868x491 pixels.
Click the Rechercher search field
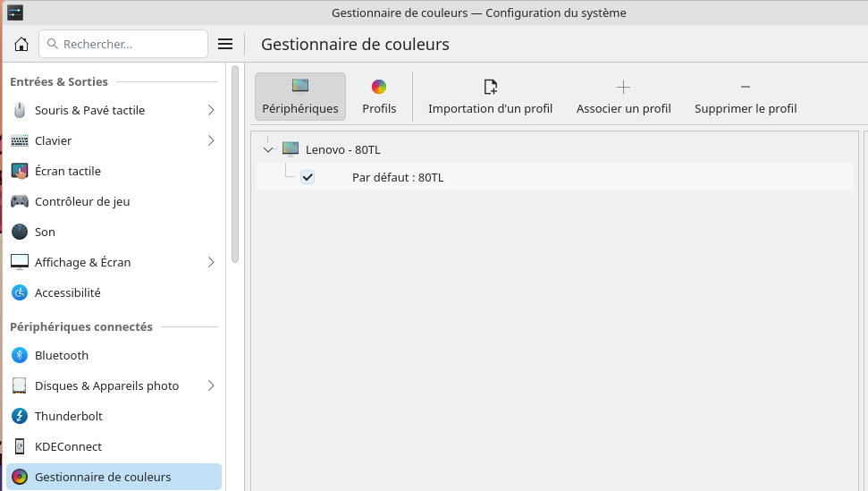click(x=123, y=44)
